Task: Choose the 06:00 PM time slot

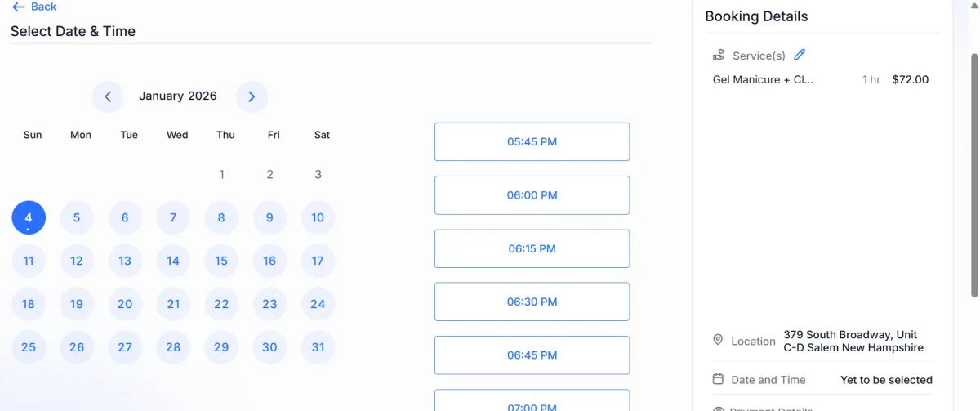Action: 532,195
